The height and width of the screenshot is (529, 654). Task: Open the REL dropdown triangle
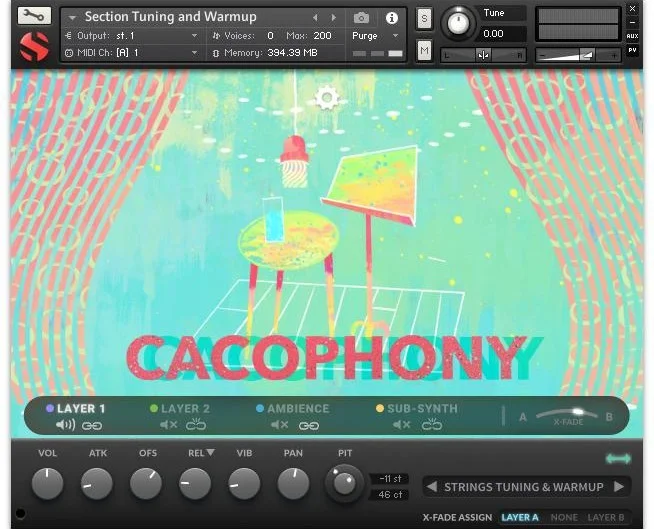coord(211,453)
